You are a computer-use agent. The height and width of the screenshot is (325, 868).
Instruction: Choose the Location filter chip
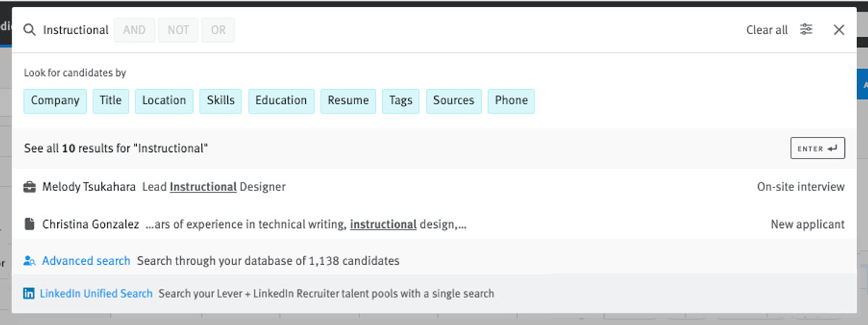pyautogui.click(x=164, y=101)
